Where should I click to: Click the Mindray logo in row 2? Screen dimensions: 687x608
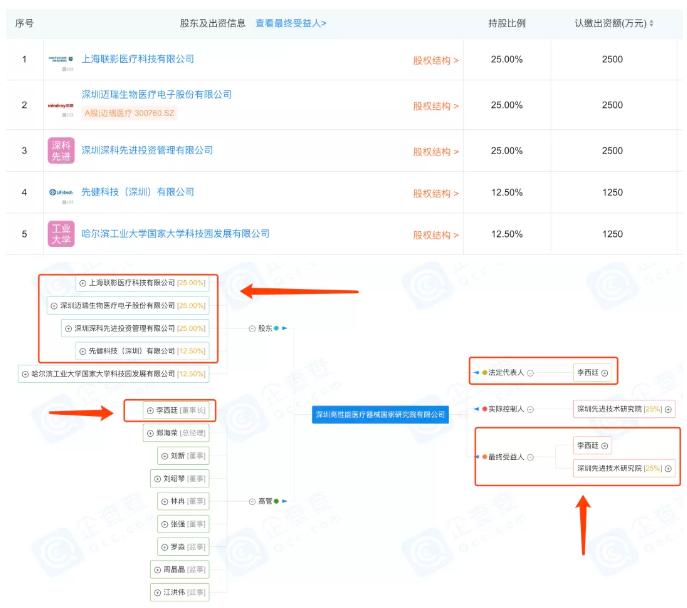pyautogui.click(x=61, y=105)
